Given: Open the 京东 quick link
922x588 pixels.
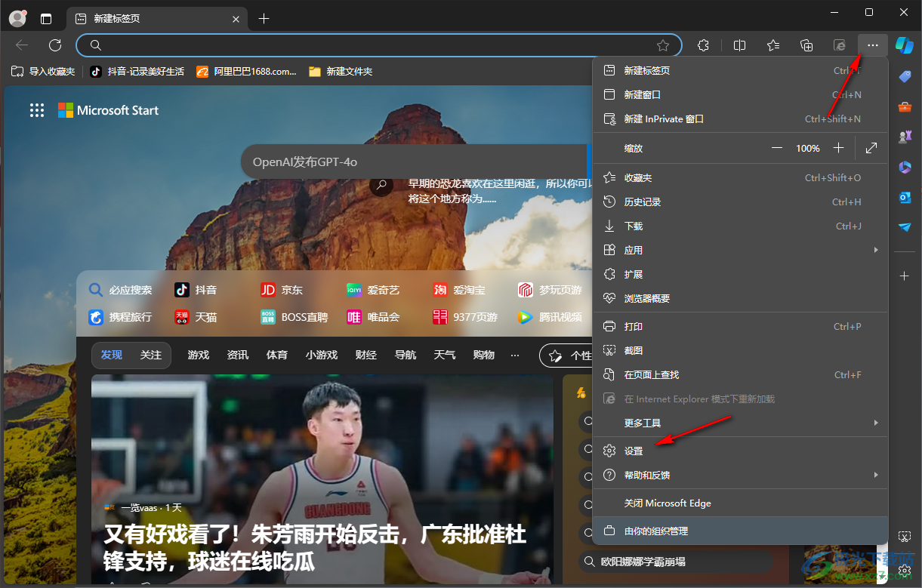Looking at the screenshot, I should click(282, 290).
